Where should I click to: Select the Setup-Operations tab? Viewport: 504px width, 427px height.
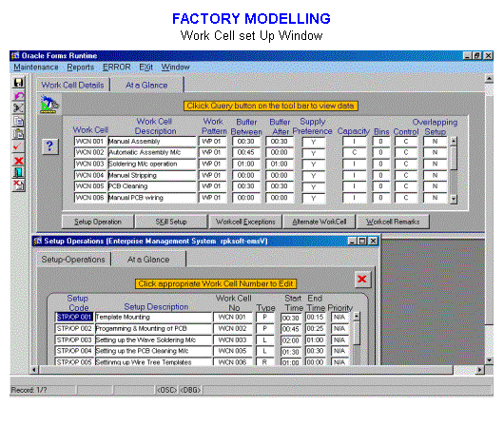click(x=73, y=260)
